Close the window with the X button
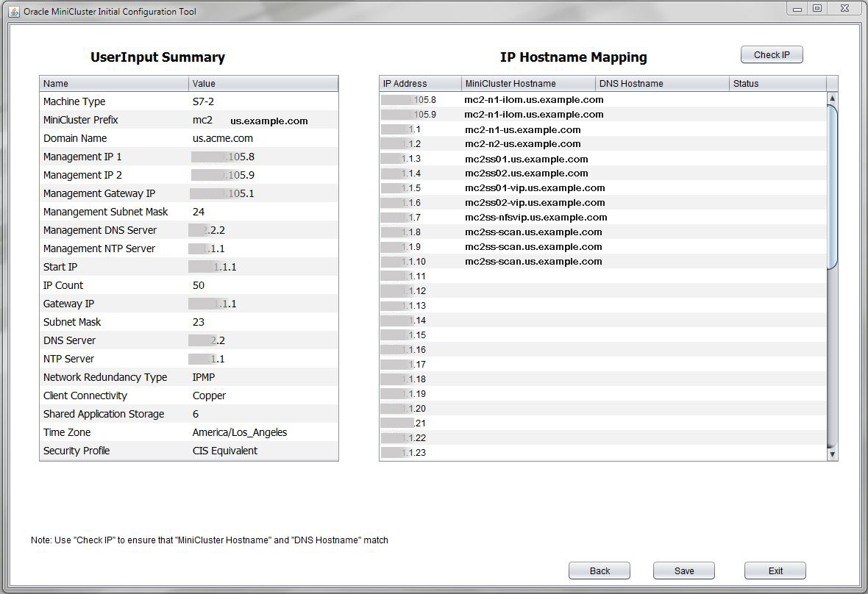 point(844,8)
